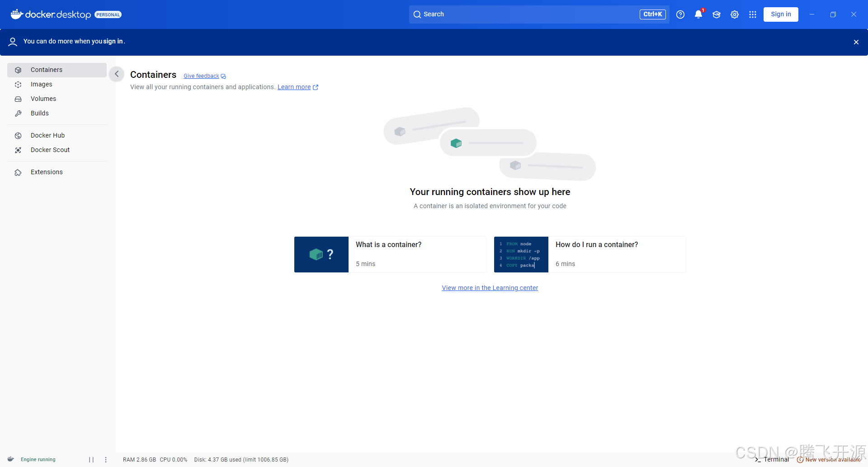The image size is (868, 467).
Task: Pause the Docker engine
Action: pos(91,460)
